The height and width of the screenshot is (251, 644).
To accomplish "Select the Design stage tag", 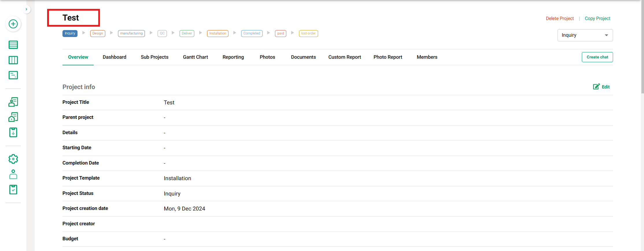I will point(98,34).
